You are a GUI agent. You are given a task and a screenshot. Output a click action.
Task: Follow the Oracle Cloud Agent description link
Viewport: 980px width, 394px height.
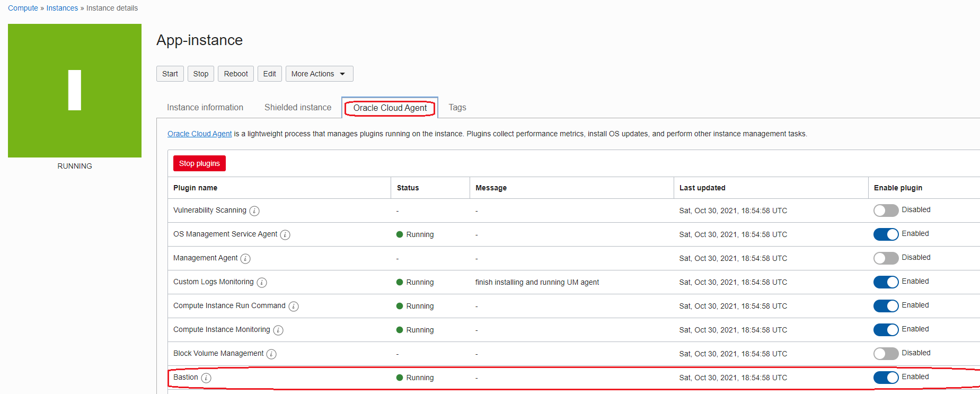click(x=199, y=134)
